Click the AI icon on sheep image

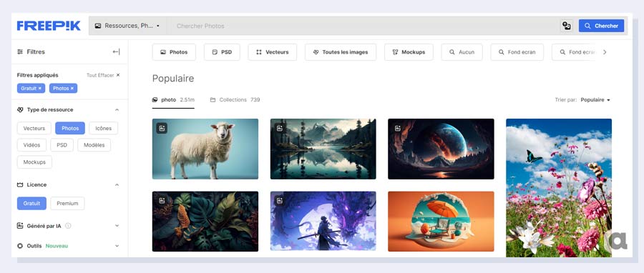tap(162, 129)
